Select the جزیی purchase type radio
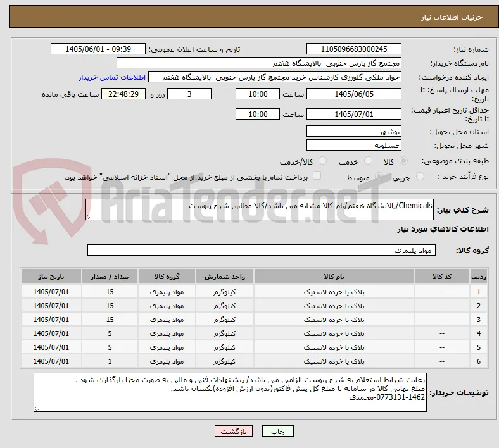 click(420, 177)
